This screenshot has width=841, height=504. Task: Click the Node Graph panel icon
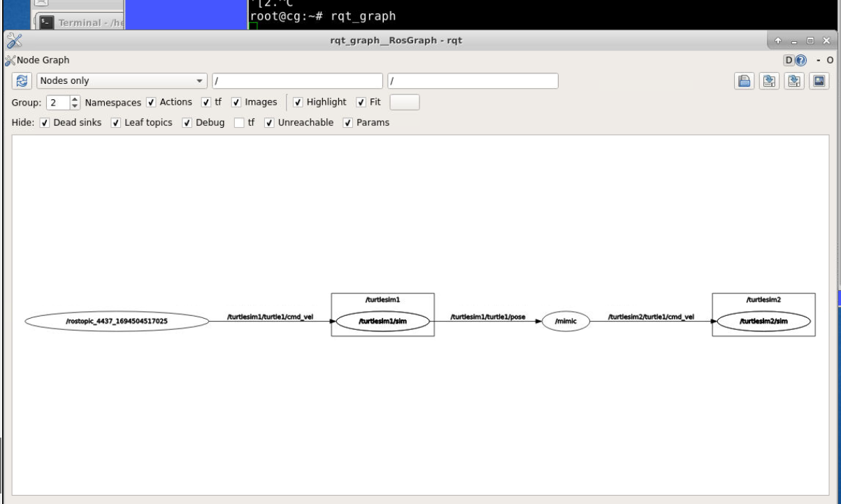9,60
